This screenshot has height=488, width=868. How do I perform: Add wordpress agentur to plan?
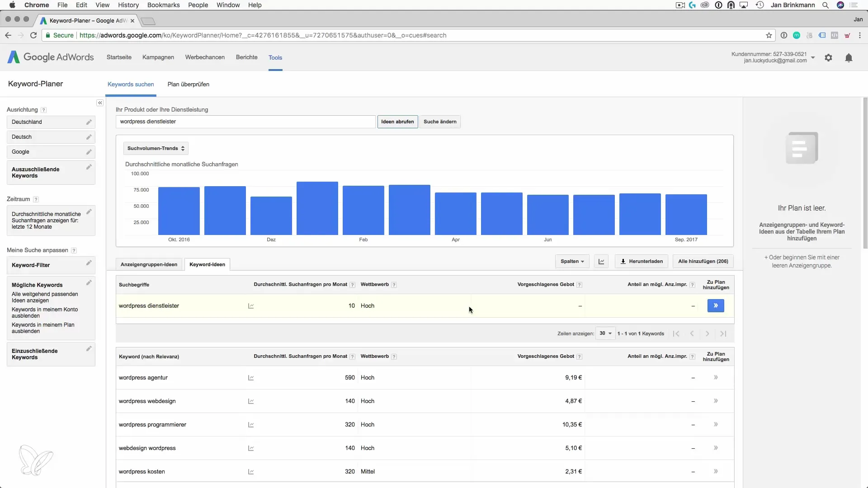716,377
